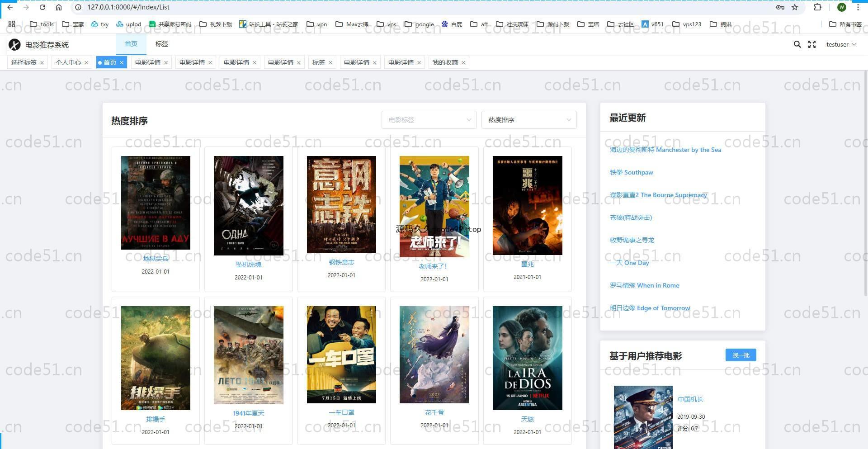Click the movie system logo icon
The image size is (868, 449).
(14, 44)
